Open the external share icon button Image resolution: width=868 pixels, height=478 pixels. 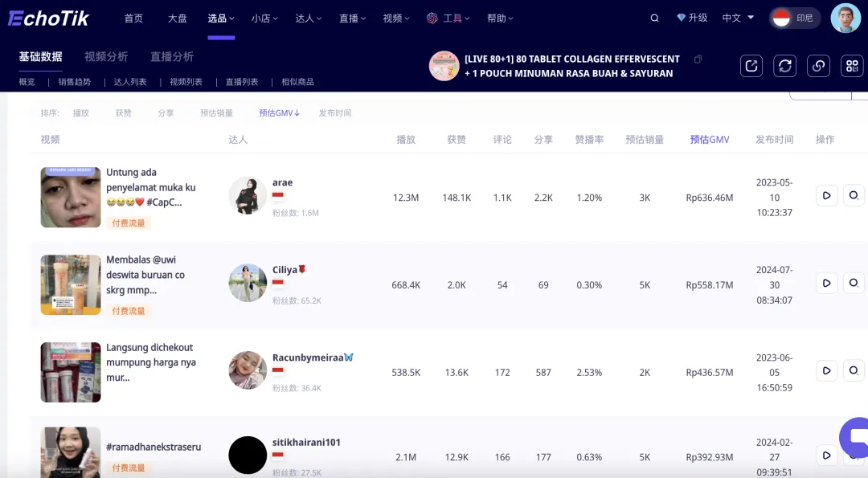pos(751,66)
